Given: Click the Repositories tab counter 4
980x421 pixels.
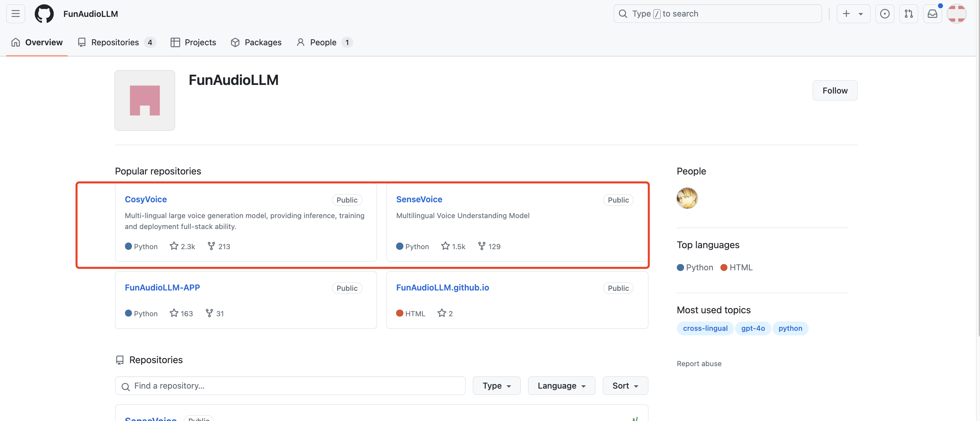Looking at the screenshot, I should 150,42.
